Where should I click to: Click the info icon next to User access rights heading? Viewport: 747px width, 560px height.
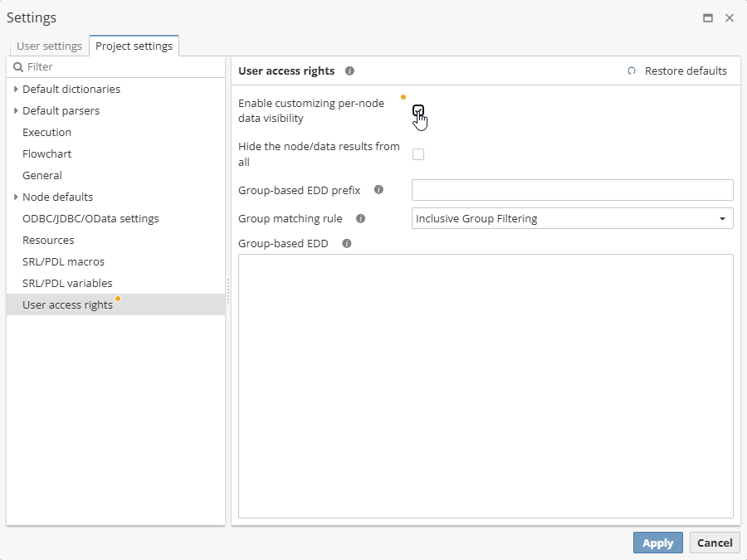click(349, 71)
